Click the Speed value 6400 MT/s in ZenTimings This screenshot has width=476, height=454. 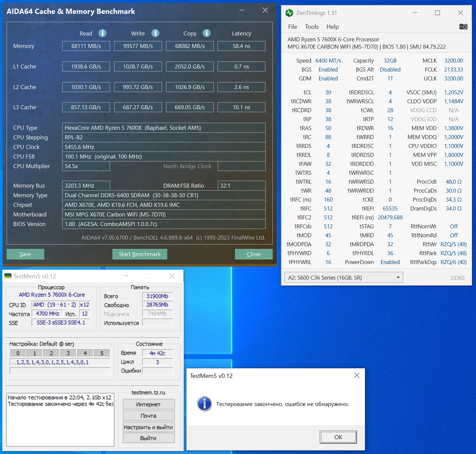pos(328,61)
